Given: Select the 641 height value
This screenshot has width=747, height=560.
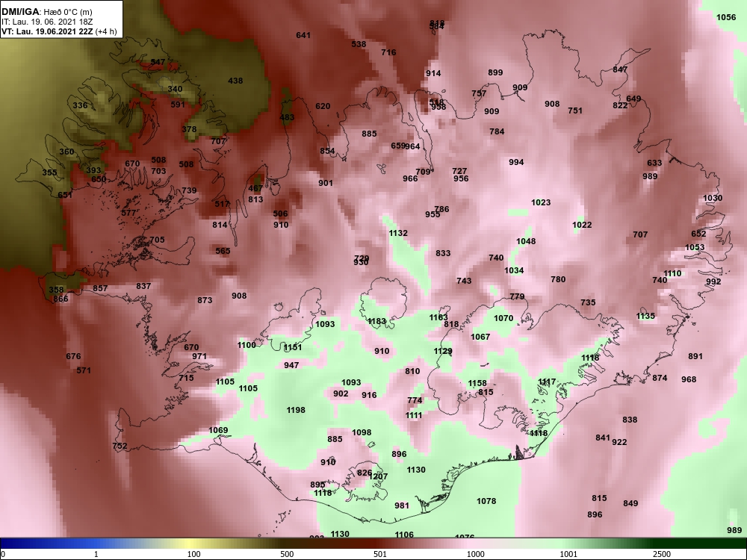Looking at the screenshot, I should pos(303,35).
